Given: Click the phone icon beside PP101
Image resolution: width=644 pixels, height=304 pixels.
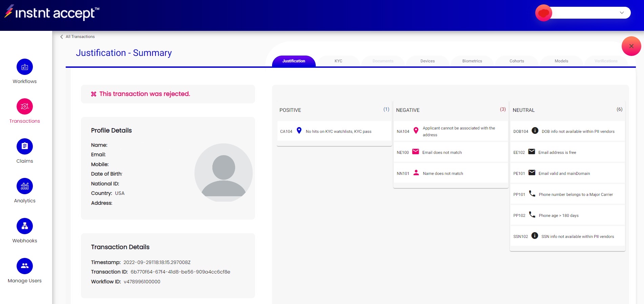Looking at the screenshot, I should (532, 194).
